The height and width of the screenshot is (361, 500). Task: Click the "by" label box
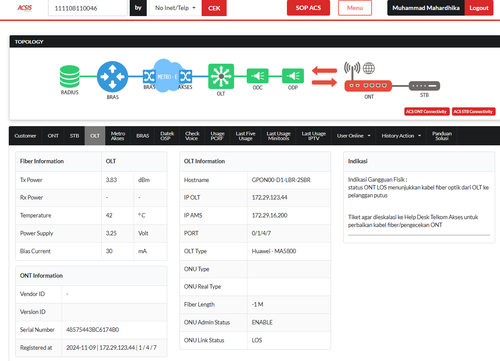[138, 8]
